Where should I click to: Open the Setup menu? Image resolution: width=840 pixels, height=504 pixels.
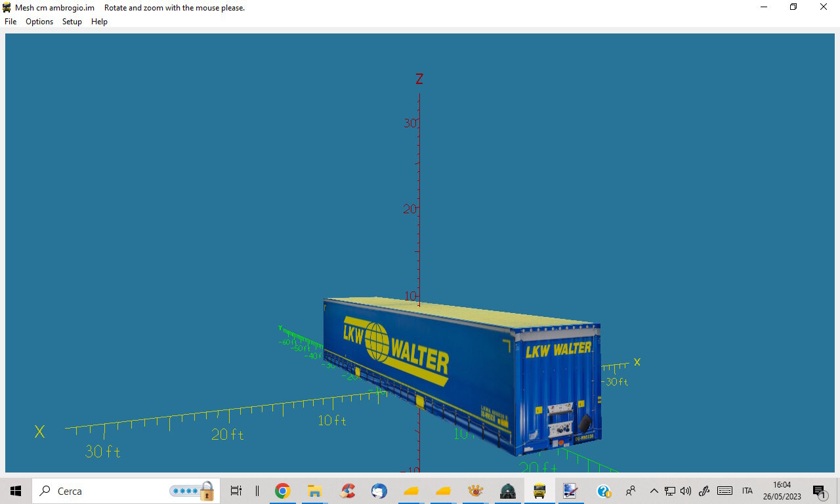coord(72,22)
